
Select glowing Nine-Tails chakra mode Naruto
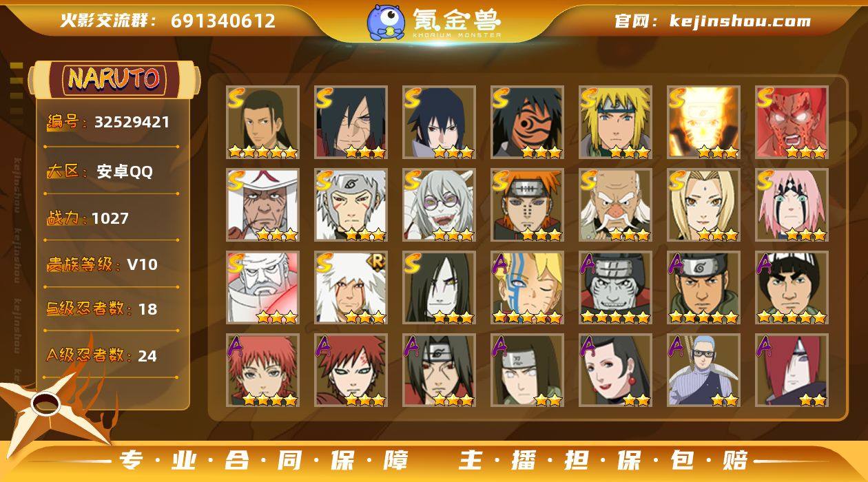pyautogui.click(x=704, y=123)
